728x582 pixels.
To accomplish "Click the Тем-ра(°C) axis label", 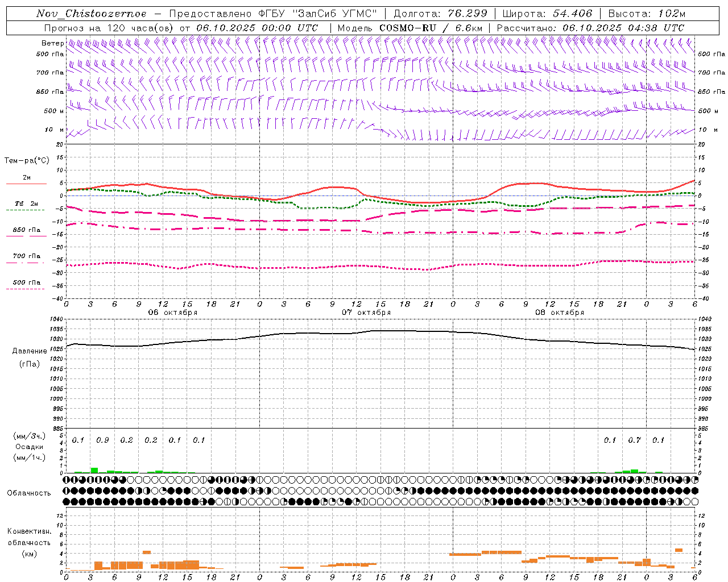I will coord(27,161).
